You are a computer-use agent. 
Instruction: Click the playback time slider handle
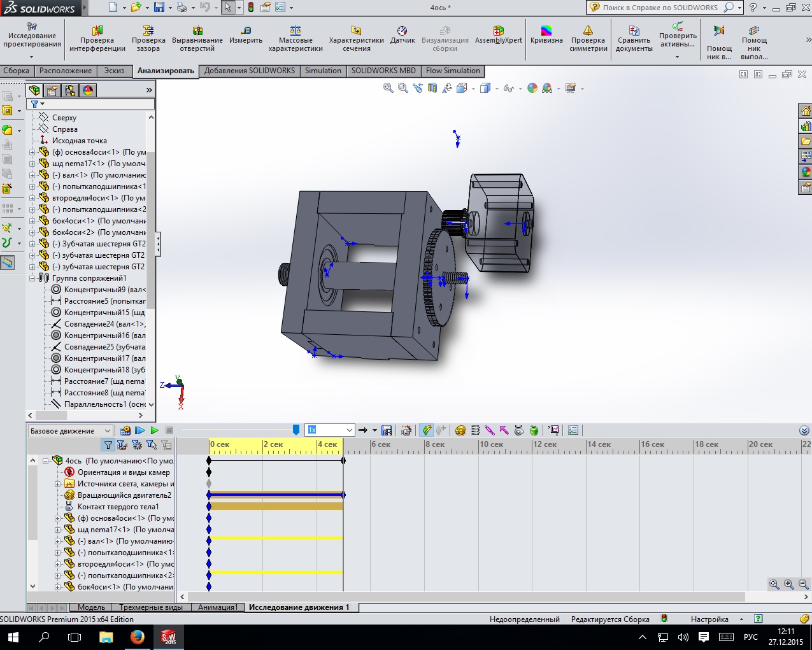[296, 430]
